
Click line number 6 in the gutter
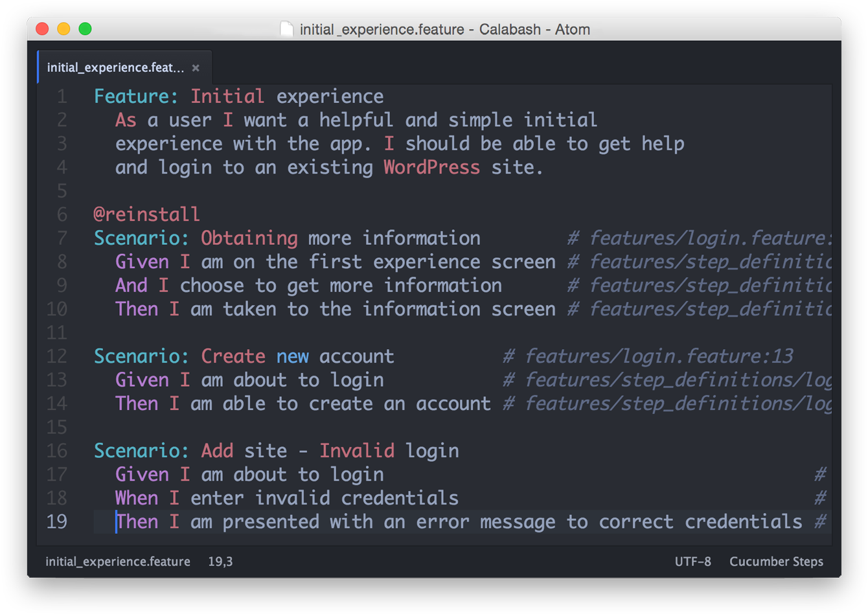[62, 214]
